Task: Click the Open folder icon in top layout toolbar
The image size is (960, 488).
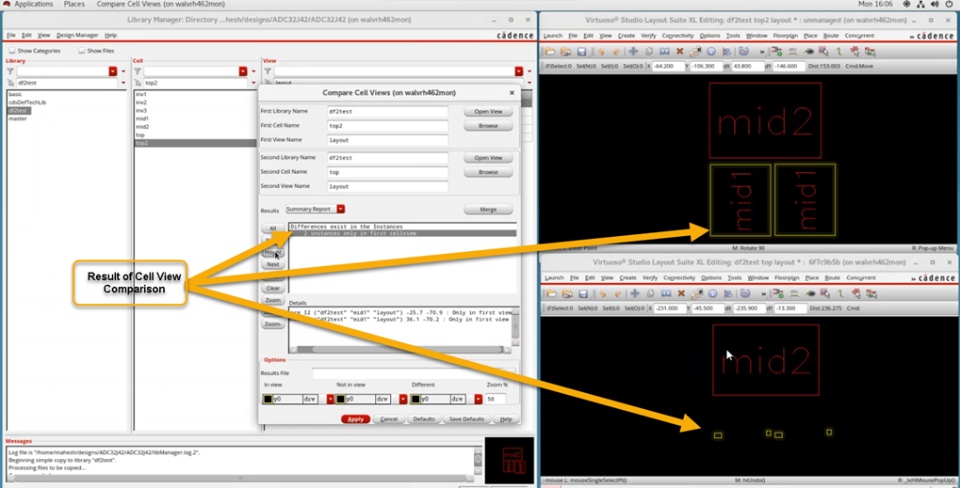Action: point(552,294)
